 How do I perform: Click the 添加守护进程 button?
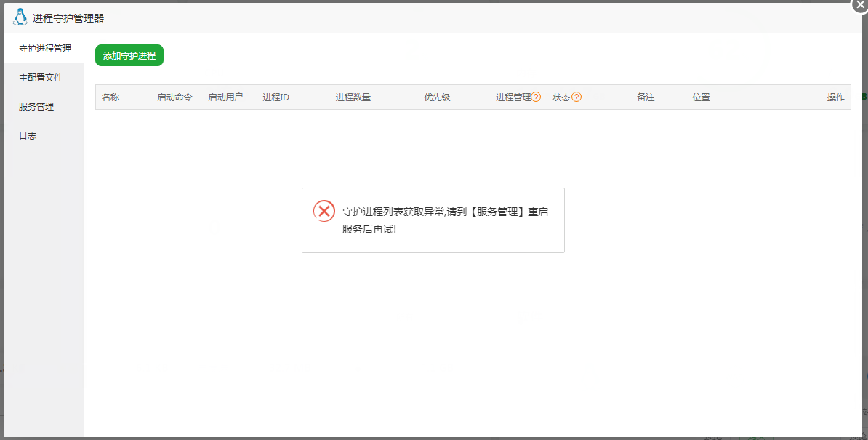pyautogui.click(x=129, y=55)
